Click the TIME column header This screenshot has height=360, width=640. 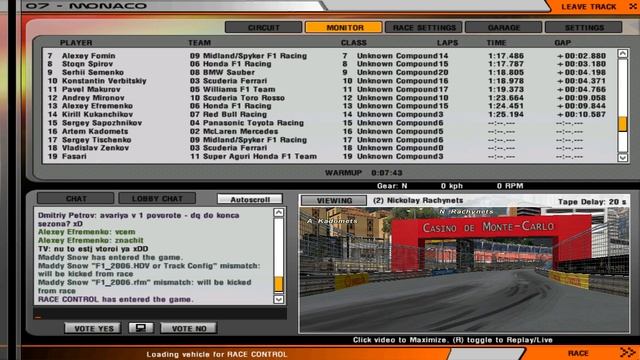pyautogui.click(x=496, y=42)
